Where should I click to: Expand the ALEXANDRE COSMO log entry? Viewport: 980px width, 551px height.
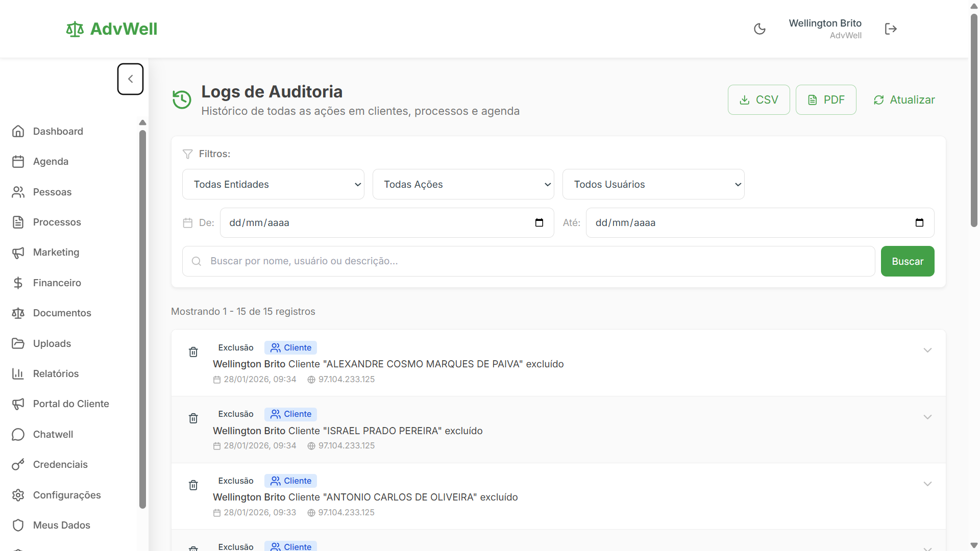point(927,350)
